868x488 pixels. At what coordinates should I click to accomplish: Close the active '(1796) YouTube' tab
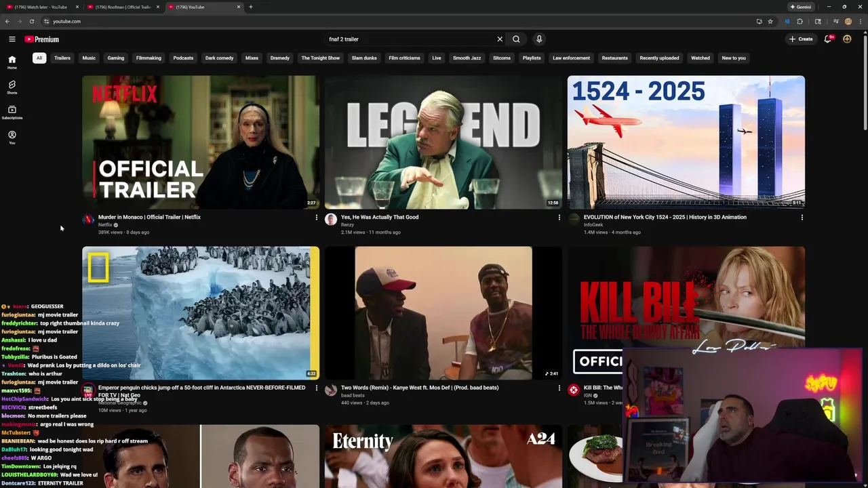(x=238, y=7)
